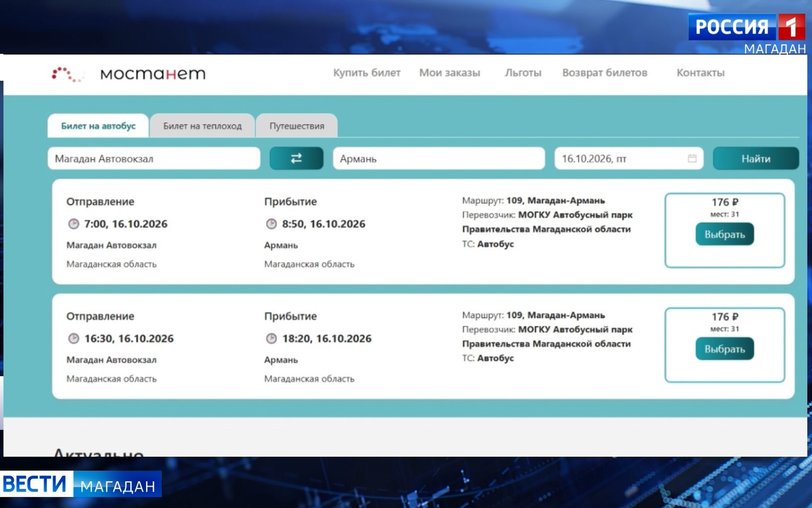Image resolution: width=812 pixels, height=508 pixels.
Task: Click arrival time 18:20, 16.10.2026
Action: (327, 338)
